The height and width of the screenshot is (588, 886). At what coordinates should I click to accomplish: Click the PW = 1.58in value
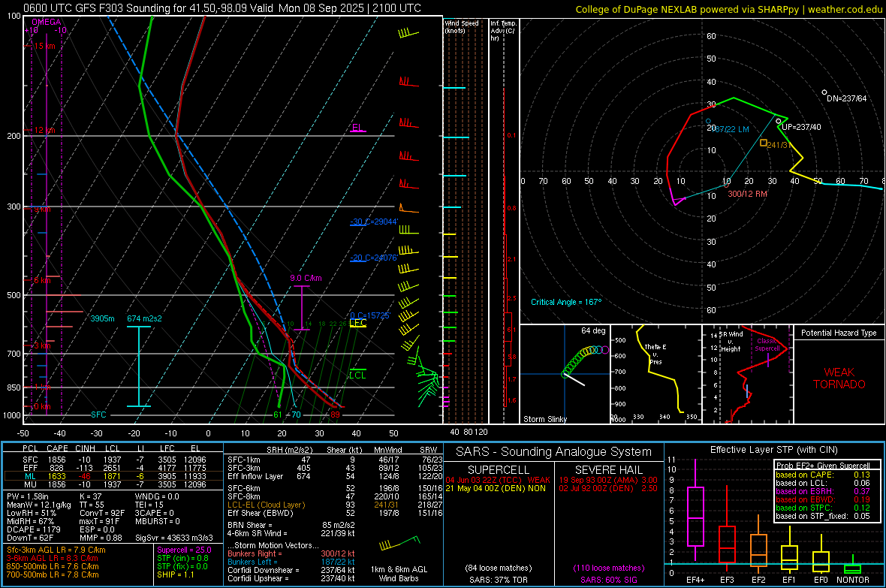pos(28,496)
